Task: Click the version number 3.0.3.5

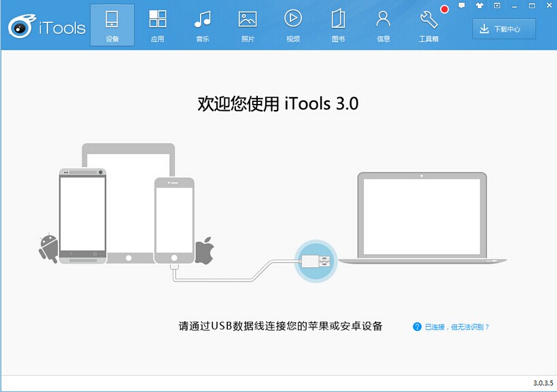Action: coord(543,384)
